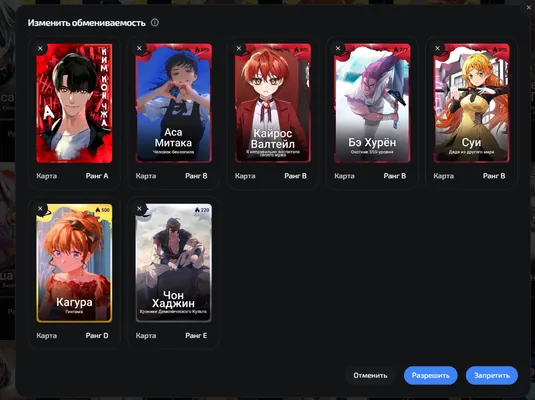Select the Суи card image
535x400 pixels.
471,103
